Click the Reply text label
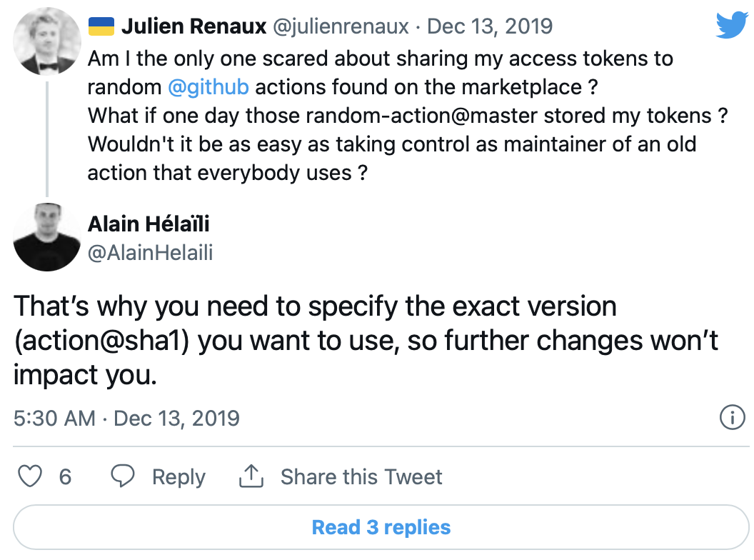Viewport: 754px width, 560px height. click(179, 476)
